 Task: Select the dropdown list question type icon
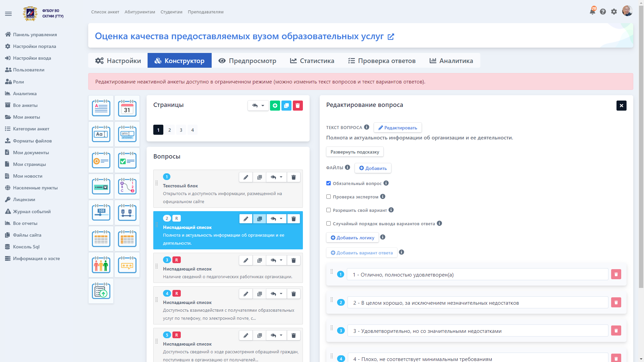point(101,186)
